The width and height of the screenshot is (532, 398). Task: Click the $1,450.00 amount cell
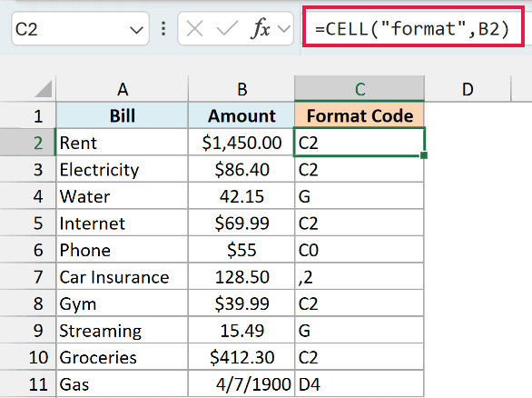(241, 143)
